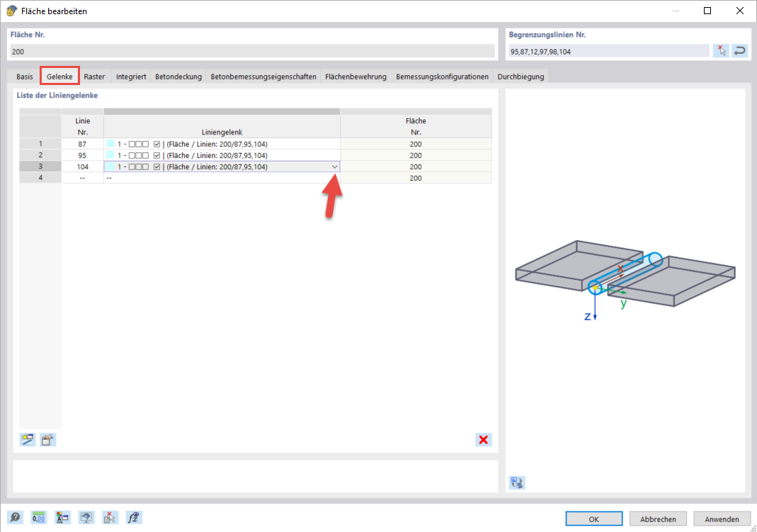757x532 pixels.
Task: Open the help icon at bottom left
Action: click(x=15, y=517)
